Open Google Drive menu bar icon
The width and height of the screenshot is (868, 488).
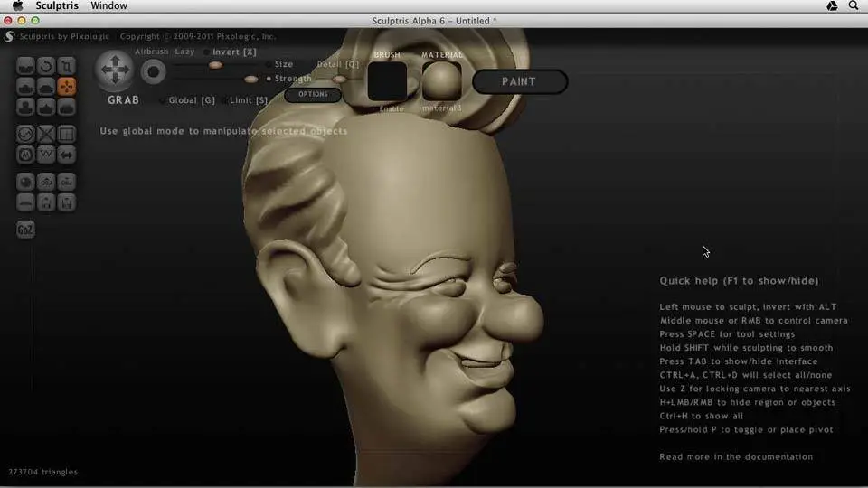click(832, 6)
